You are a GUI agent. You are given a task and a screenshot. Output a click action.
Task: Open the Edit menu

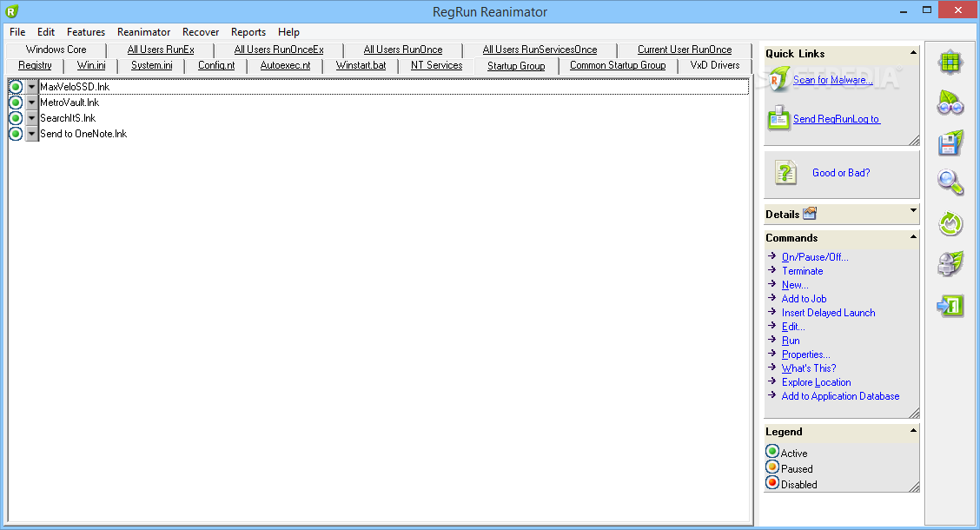click(46, 32)
